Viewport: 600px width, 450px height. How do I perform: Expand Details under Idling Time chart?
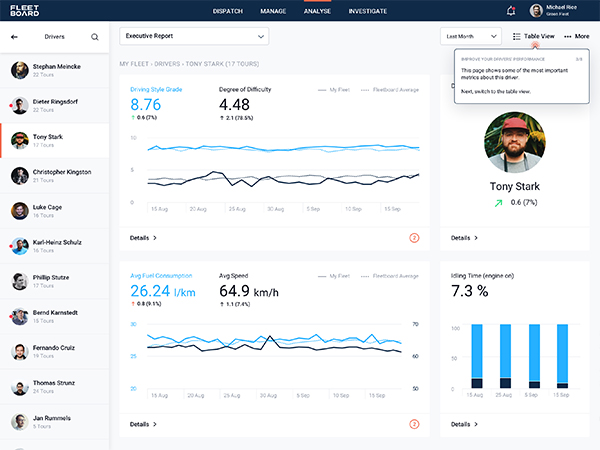(464, 424)
